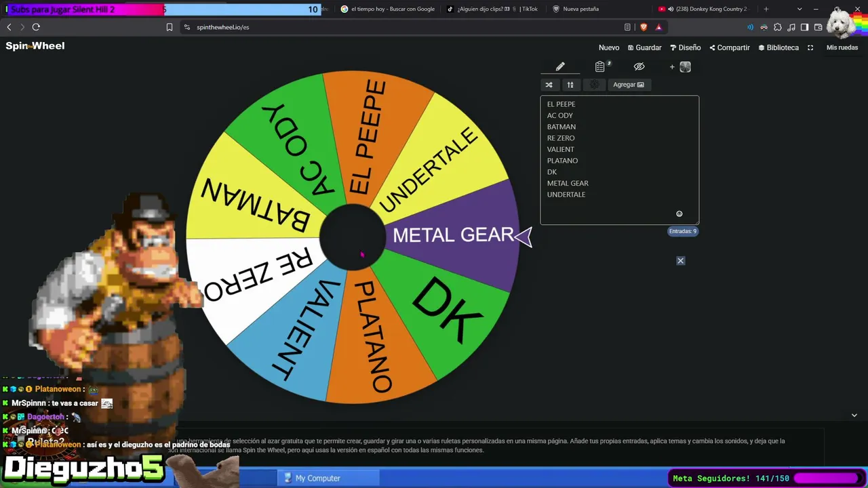Viewport: 868px width, 488px height.
Task: Reload the page
Action: pyautogui.click(x=36, y=27)
